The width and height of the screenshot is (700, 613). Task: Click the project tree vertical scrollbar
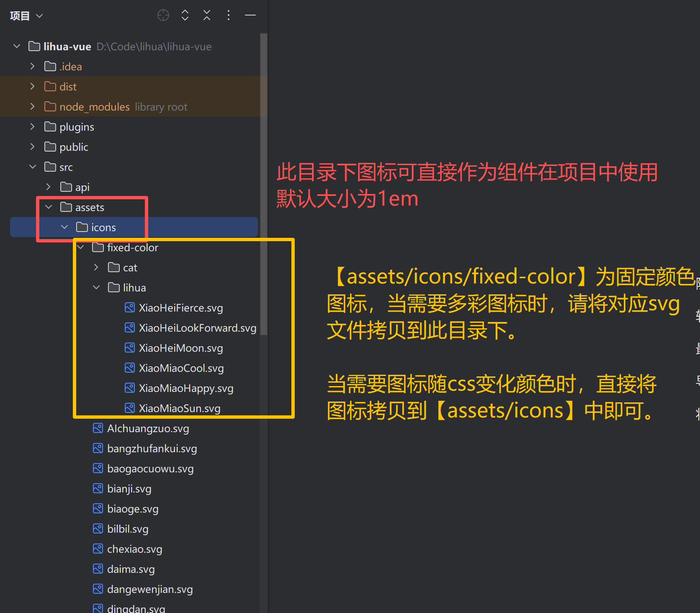263,184
